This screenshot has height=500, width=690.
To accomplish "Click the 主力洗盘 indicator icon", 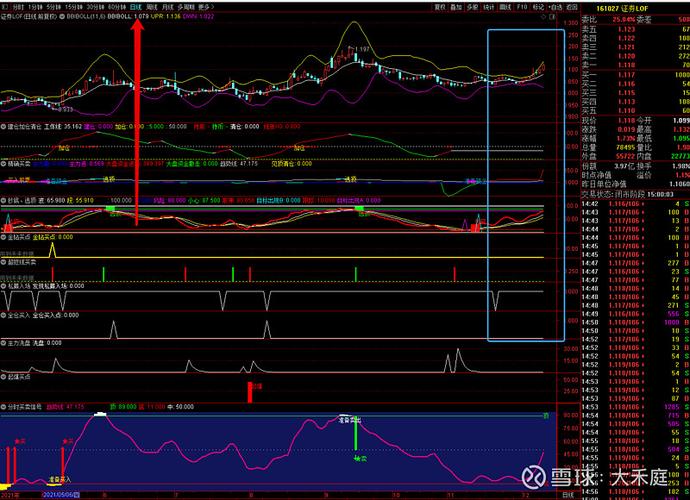I will pos(4,343).
